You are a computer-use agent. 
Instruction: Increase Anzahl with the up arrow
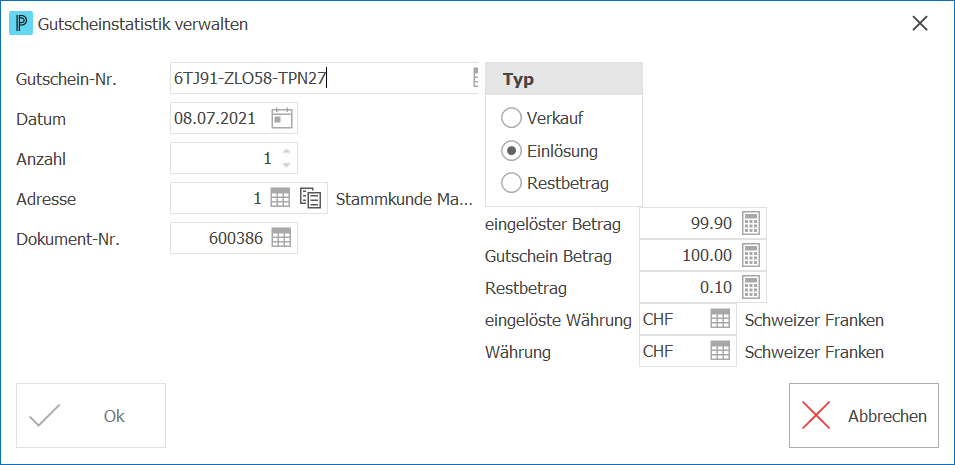287,152
